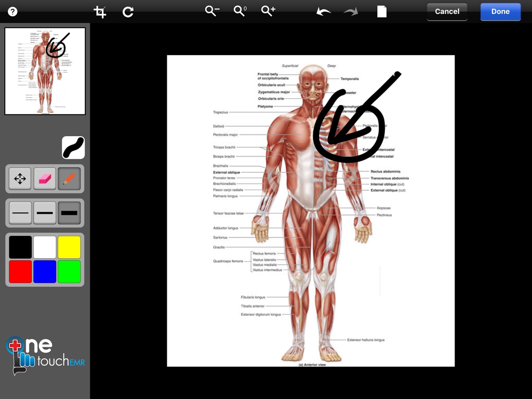
Task: Click the redo icon
Action: click(x=351, y=11)
